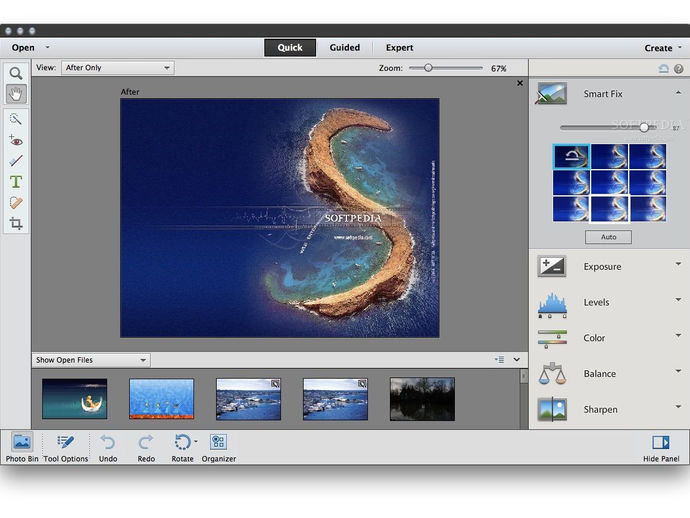Hide Panel on the right
690x518 pixels.
[x=661, y=447]
